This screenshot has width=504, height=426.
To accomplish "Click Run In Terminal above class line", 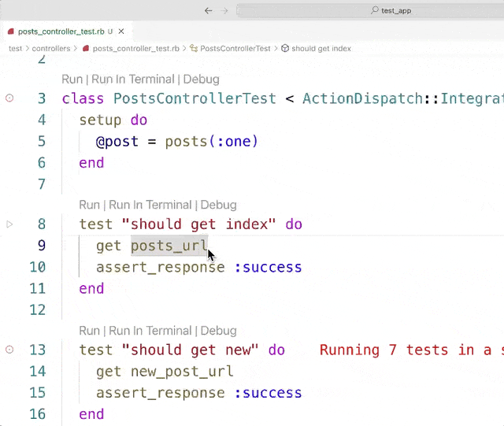I will click(133, 79).
